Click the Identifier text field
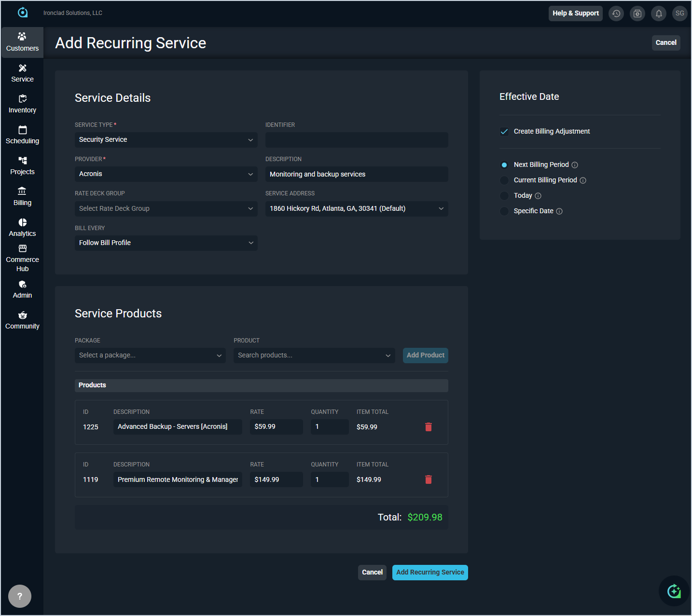This screenshot has height=616, width=692. pyautogui.click(x=357, y=140)
